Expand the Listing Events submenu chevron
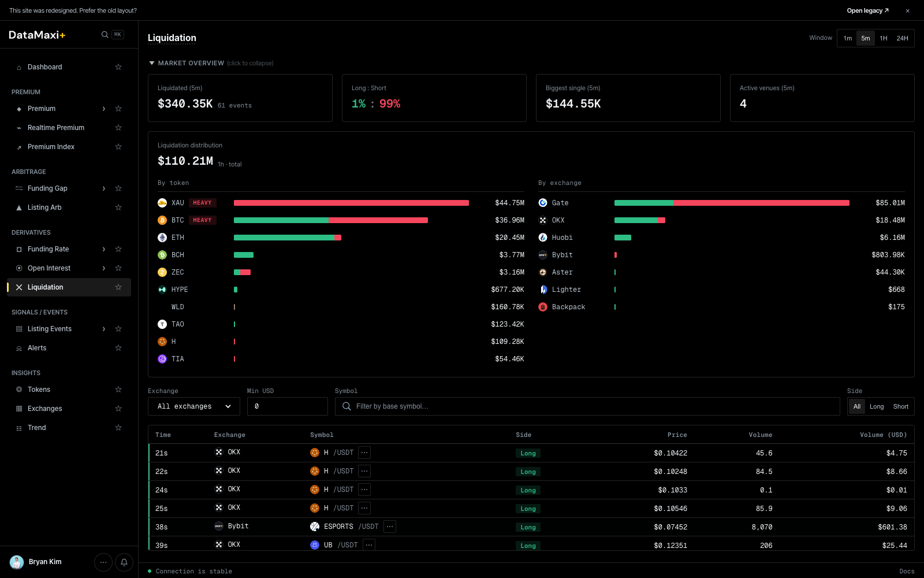Screen dimensions: 924x578 click(x=104, y=329)
